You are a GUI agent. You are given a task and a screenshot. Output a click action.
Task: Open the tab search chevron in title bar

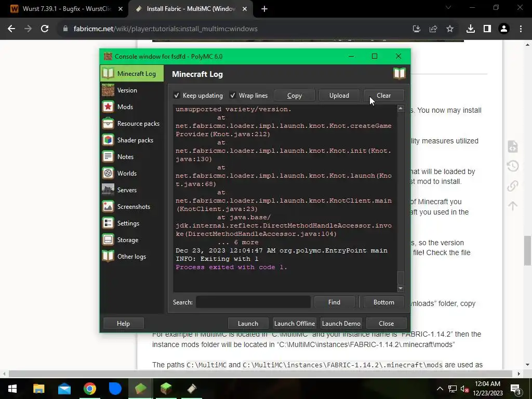[448, 7]
